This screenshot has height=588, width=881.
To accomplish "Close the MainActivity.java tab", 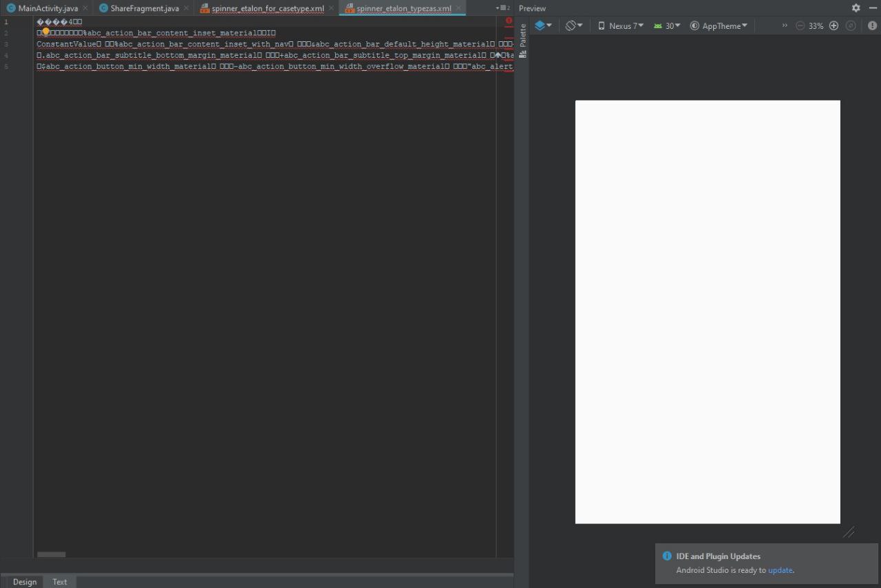I will coord(85,8).
